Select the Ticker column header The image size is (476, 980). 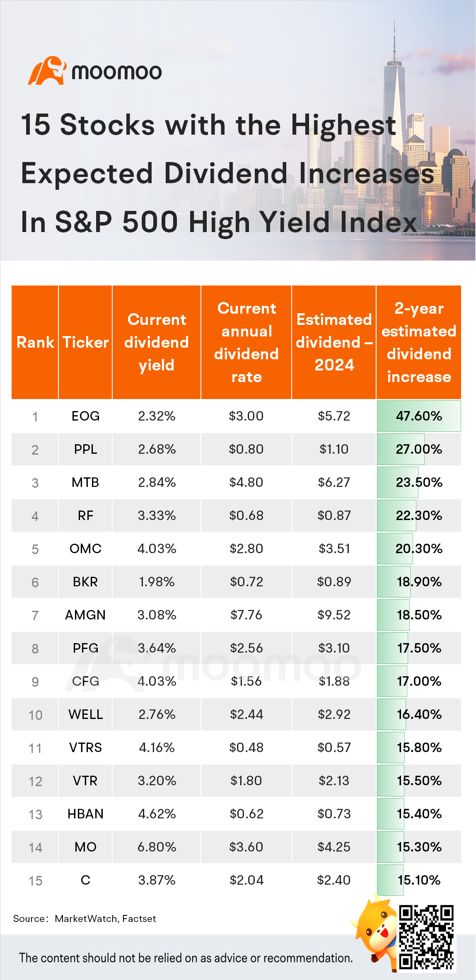(x=85, y=342)
